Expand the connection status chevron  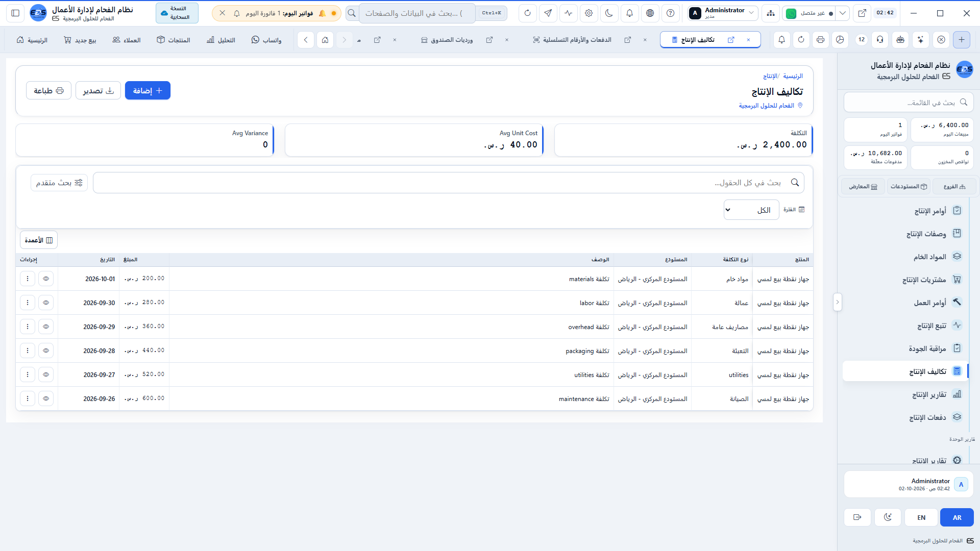tap(843, 13)
